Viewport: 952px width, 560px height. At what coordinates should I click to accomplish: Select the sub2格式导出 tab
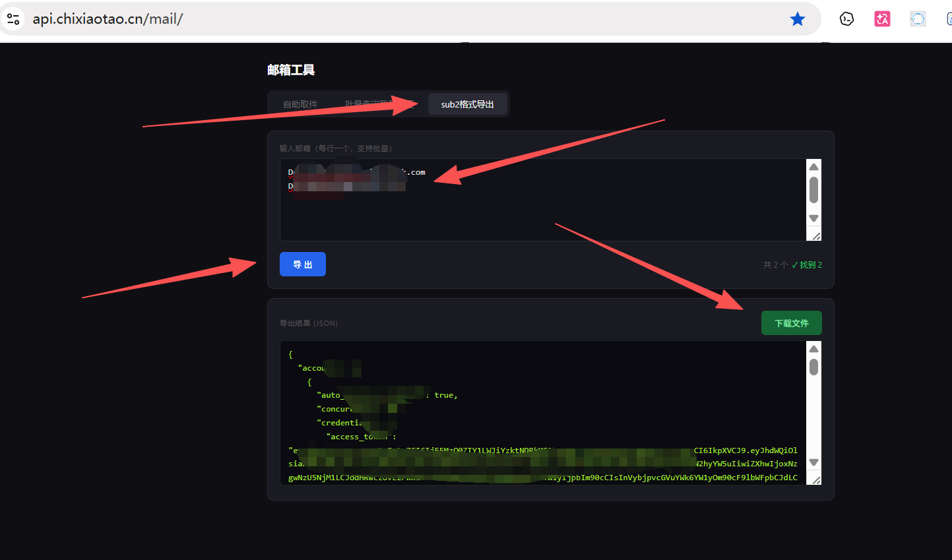click(467, 104)
